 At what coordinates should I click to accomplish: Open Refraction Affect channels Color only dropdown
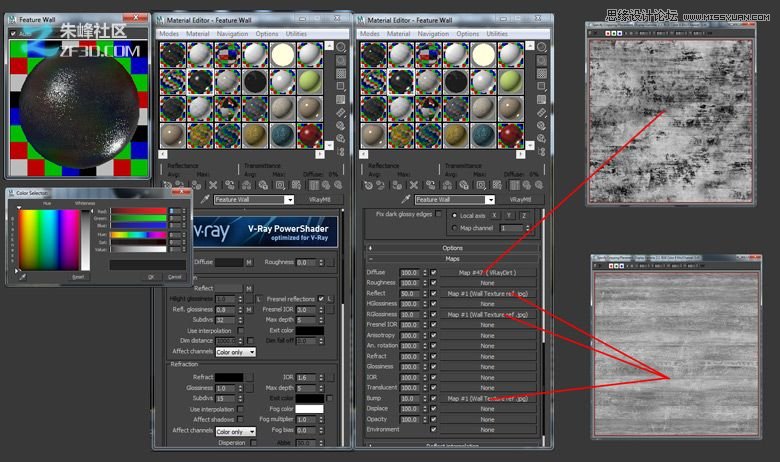click(235, 431)
